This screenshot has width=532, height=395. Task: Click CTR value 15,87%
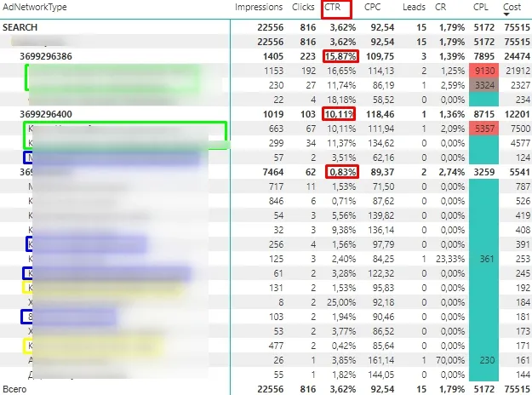click(340, 56)
